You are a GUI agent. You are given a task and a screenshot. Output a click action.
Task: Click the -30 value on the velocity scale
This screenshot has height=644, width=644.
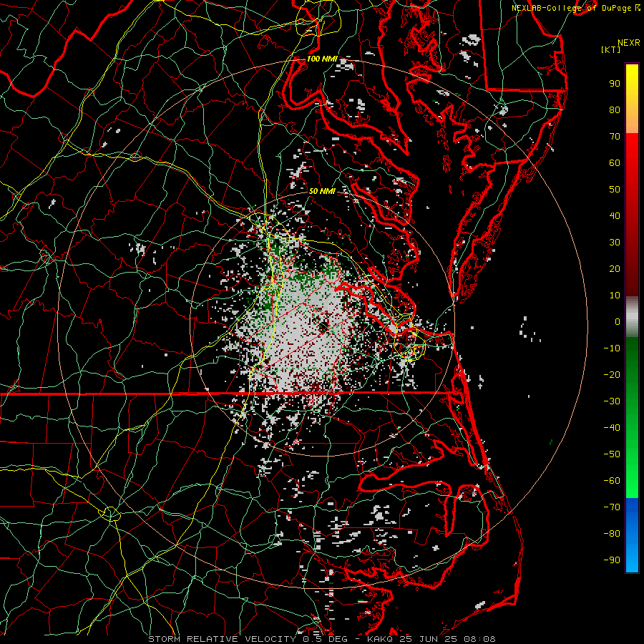612,401
